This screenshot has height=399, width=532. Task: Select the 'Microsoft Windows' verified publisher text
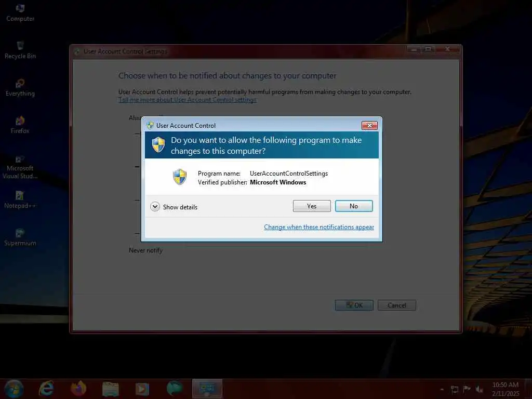pyautogui.click(x=278, y=182)
